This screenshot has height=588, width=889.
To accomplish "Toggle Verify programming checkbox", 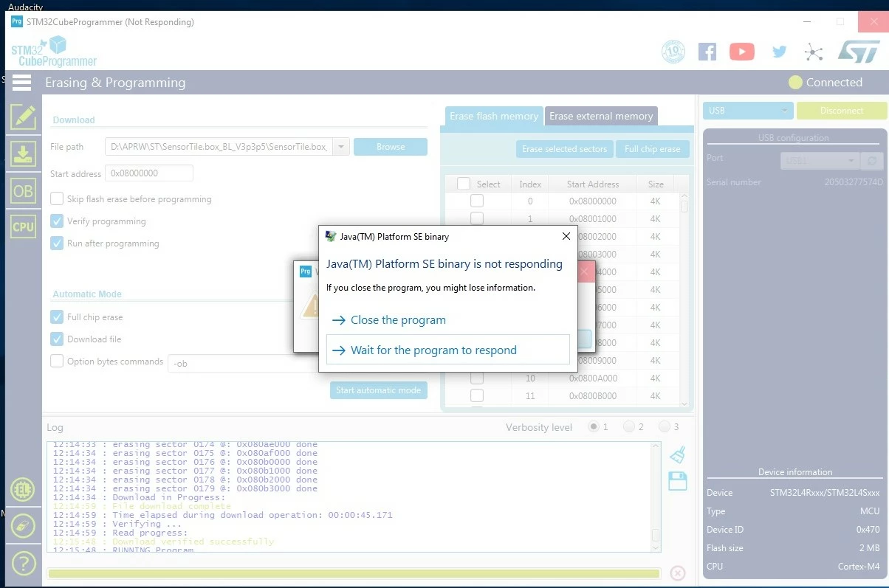I will click(57, 221).
